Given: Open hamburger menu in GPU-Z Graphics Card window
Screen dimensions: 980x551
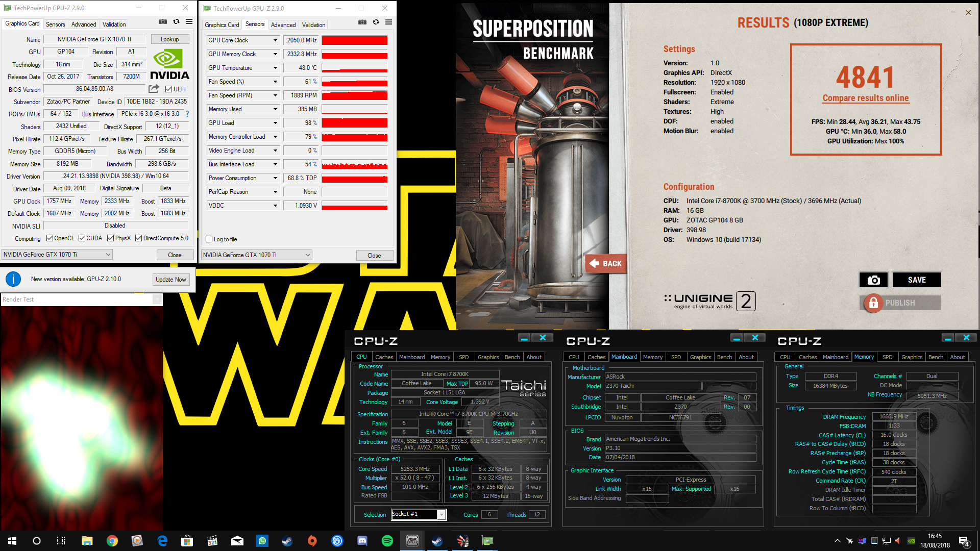Looking at the screenshot, I should pyautogui.click(x=189, y=22).
